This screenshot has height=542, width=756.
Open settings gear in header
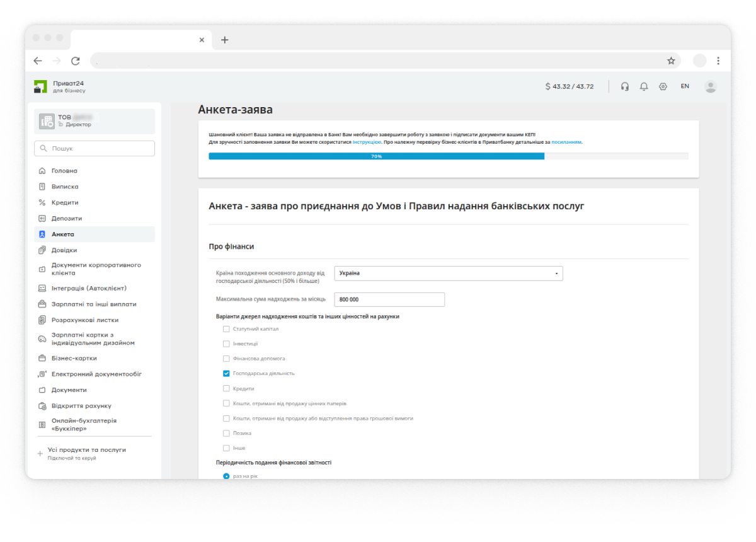pyautogui.click(x=663, y=86)
